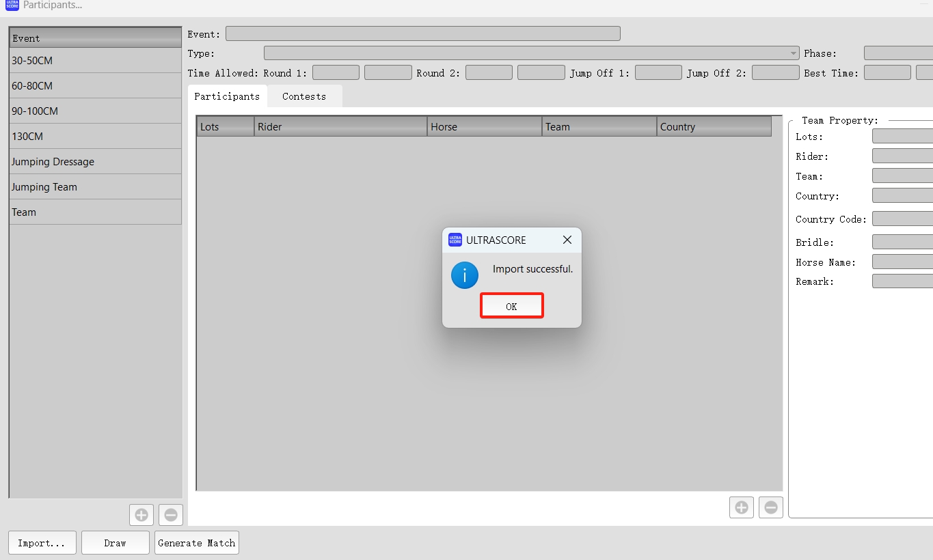Screen dimensions: 933x560
Task: Add a new event with plus icon
Action: coord(141,515)
